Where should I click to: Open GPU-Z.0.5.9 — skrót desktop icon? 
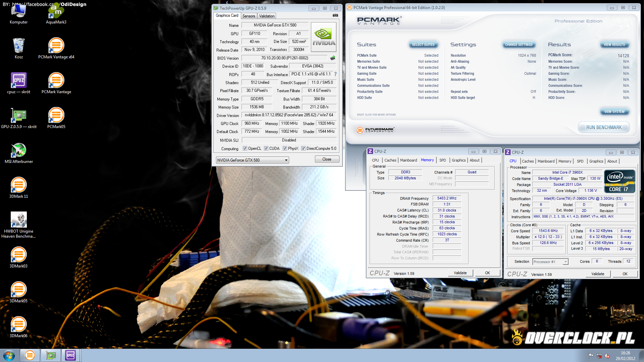pyautogui.click(x=18, y=118)
